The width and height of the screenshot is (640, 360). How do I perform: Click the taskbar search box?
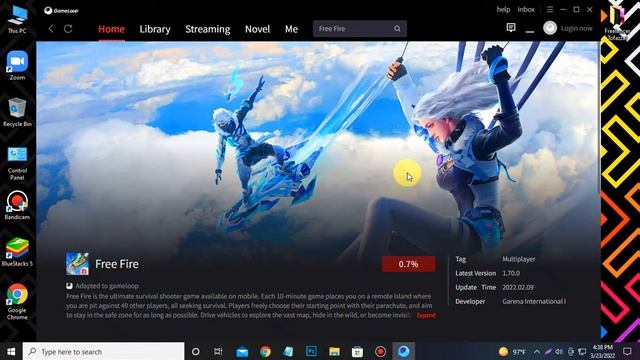coord(103,351)
